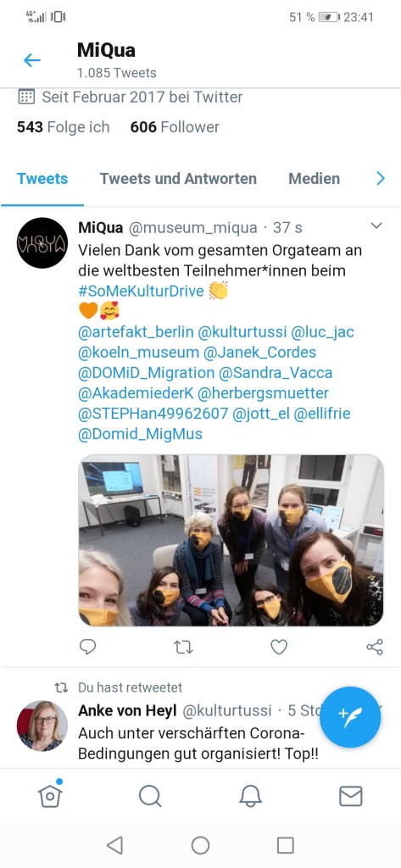Viewport: 401px width, 868px height.
Task: Compose a new tweet with the floating button
Action: [350, 717]
